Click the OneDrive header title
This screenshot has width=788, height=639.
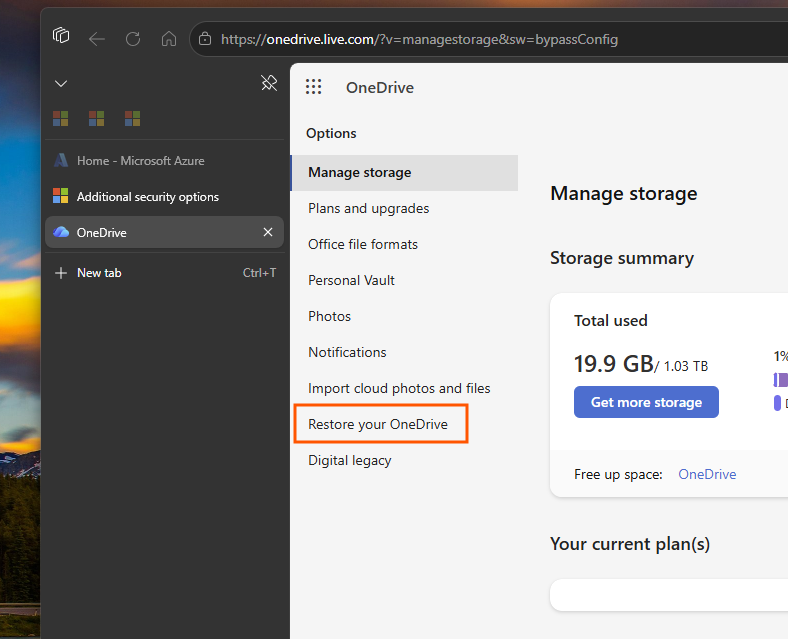tap(380, 87)
